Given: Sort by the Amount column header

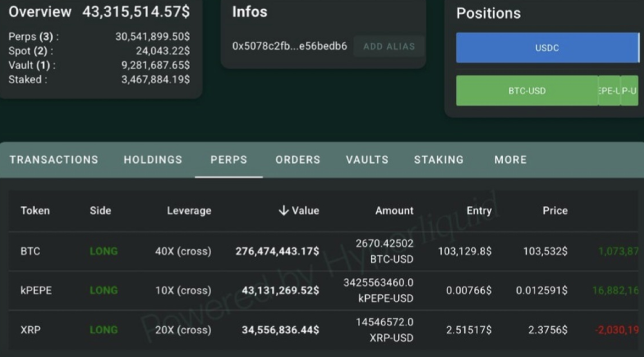Looking at the screenshot, I should (x=394, y=211).
